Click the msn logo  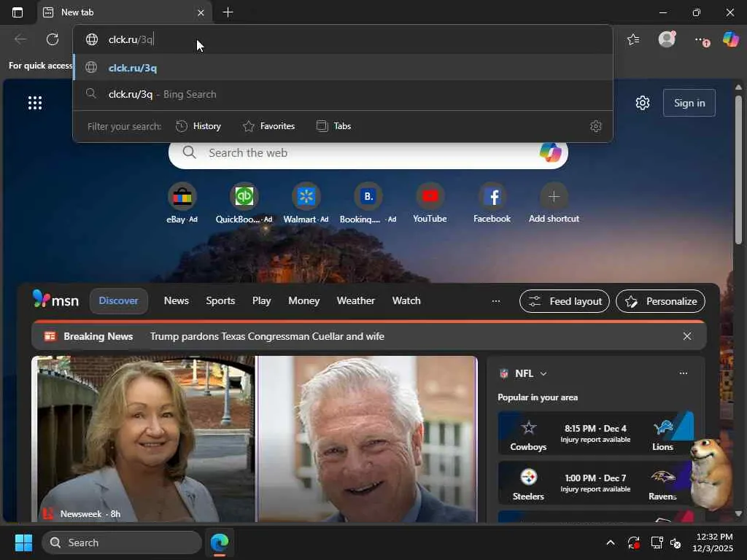click(x=55, y=300)
